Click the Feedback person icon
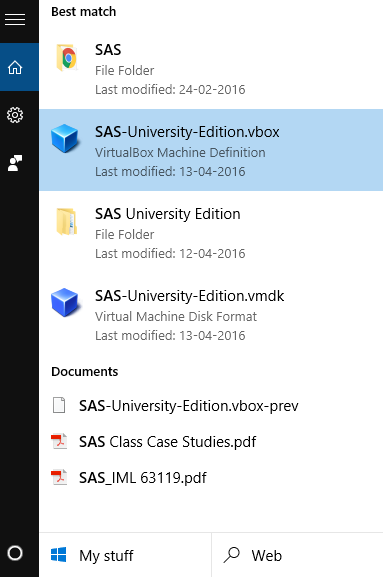The image size is (383, 577). pyautogui.click(x=15, y=163)
